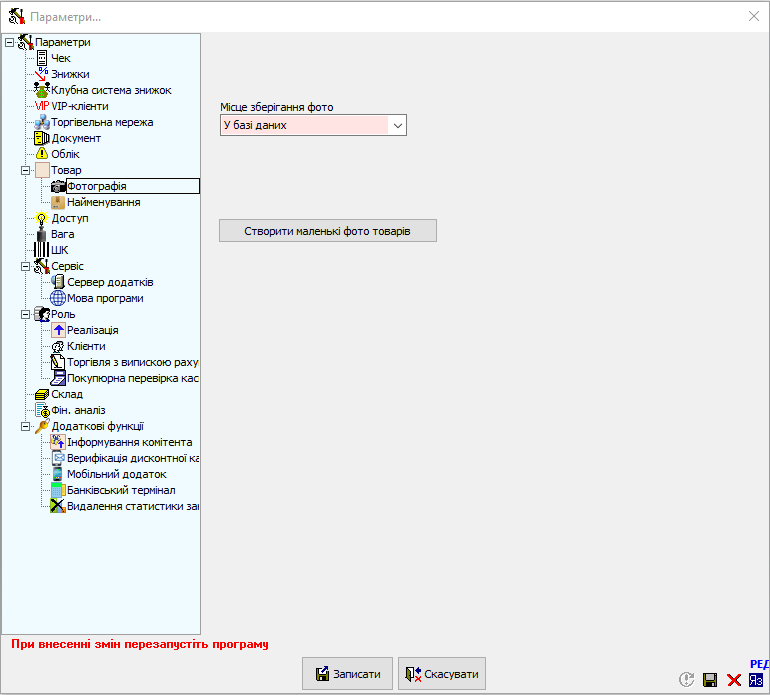Click the barcode icon next to ШК
Screen dimensions: 770x695
pos(42,250)
